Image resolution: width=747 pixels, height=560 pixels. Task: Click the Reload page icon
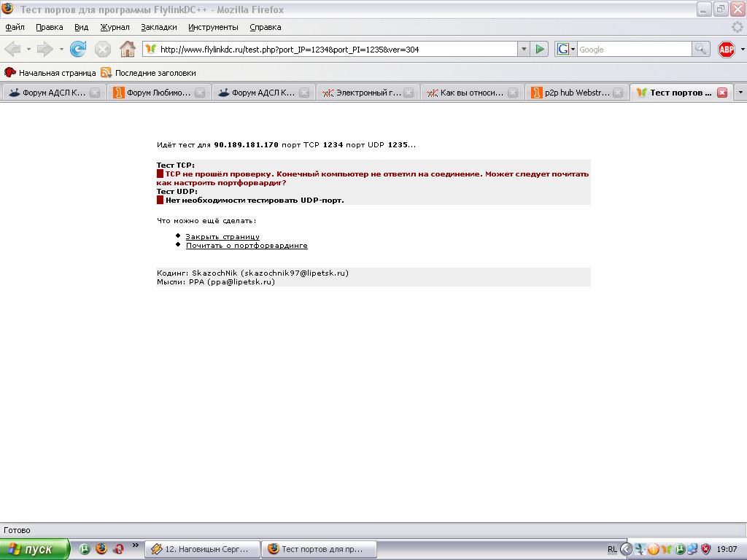(x=78, y=50)
